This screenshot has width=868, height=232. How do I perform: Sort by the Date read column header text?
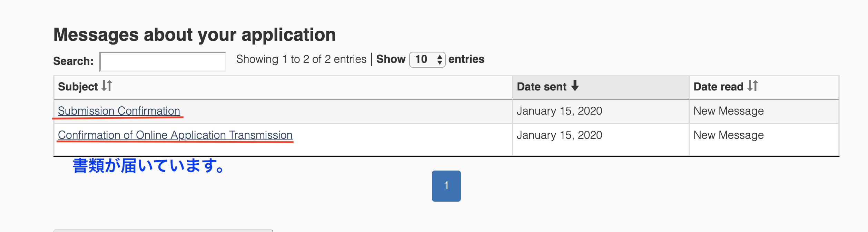point(718,87)
